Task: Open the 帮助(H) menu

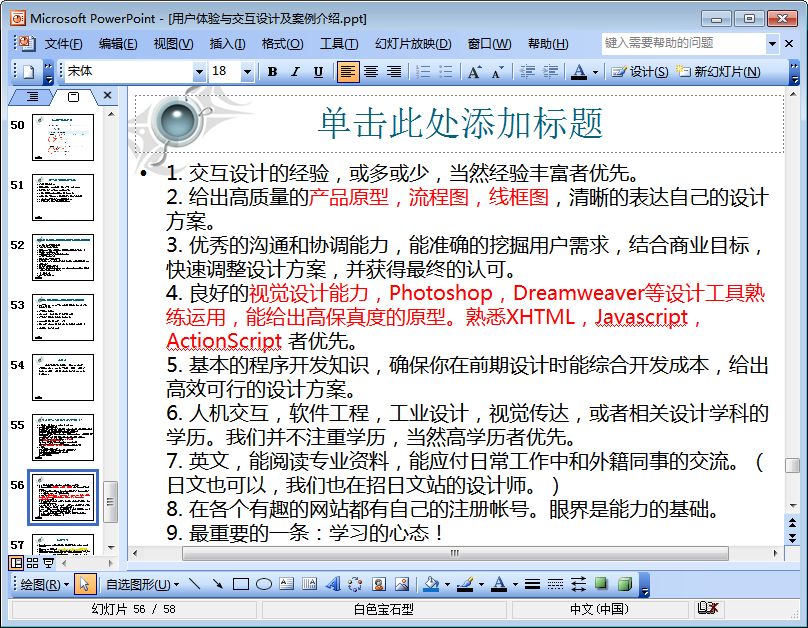Action: (x=548, y=44)
